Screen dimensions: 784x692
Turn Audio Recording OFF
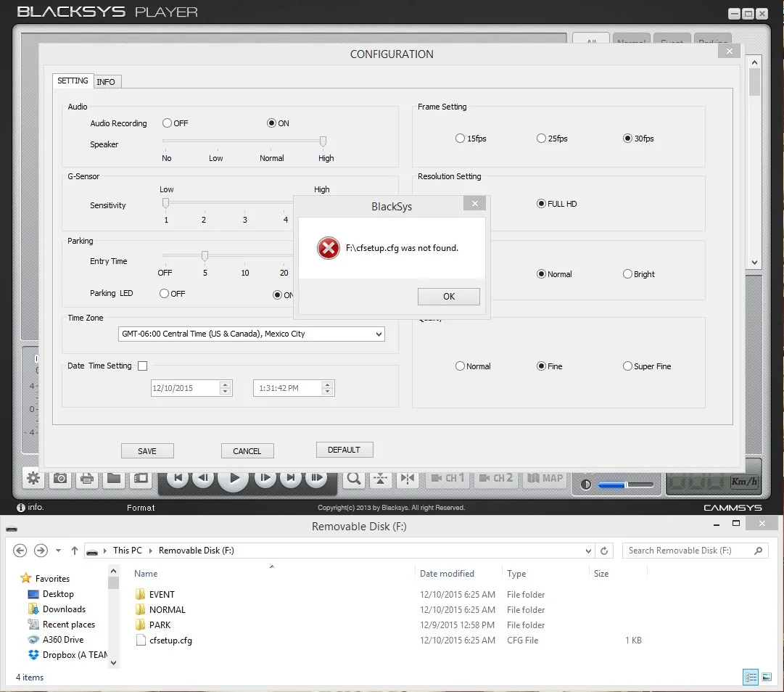[168, 123]
